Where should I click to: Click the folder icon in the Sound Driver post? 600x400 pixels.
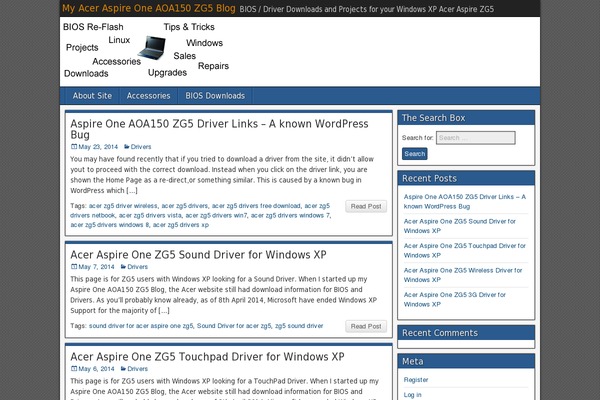coord(123,267)
